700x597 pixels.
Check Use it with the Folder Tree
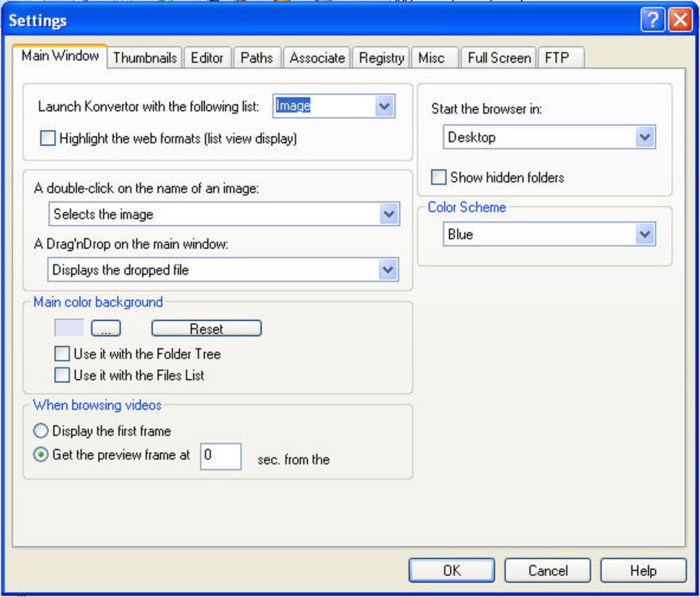62,354
